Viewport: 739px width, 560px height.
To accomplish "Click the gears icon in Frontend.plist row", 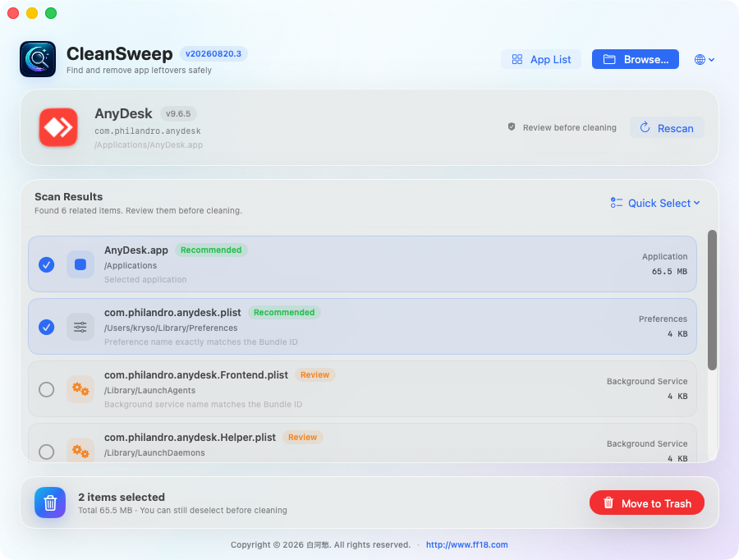I will pyautogui.click(x=80, y=389).
